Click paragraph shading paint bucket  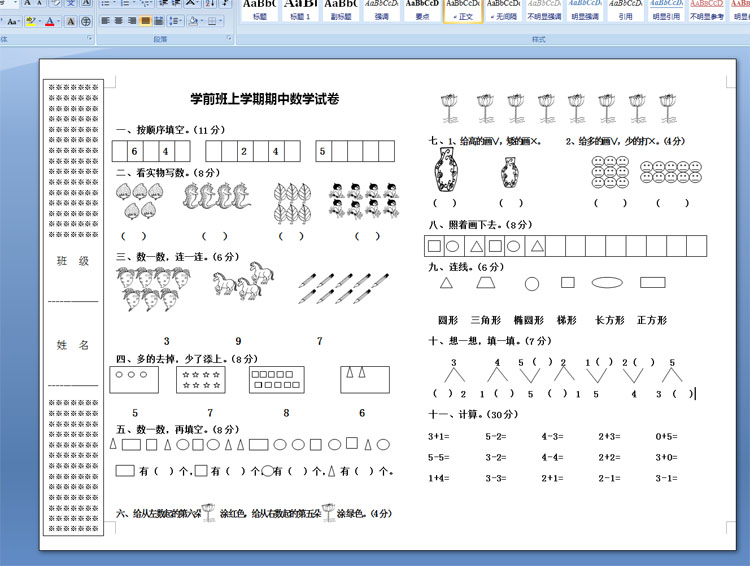(193, 21)
